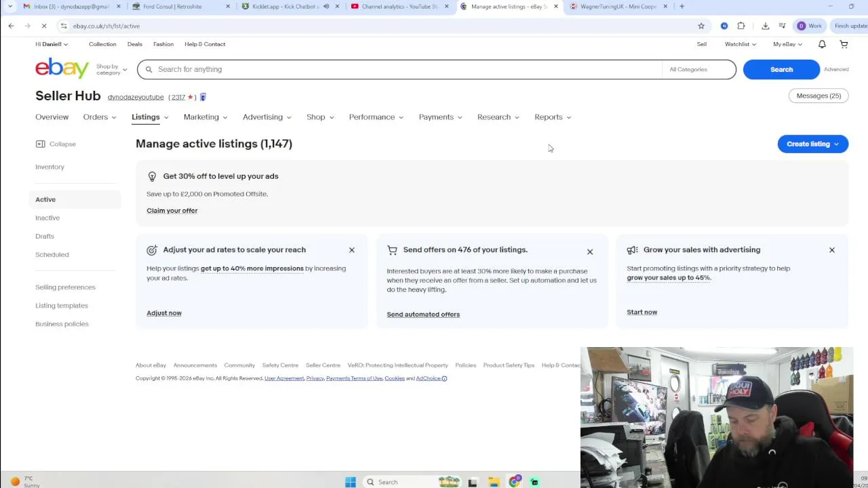Screen dimensions: 868x488
Task: Open the notifications bell icon
Action: (822, 44)
